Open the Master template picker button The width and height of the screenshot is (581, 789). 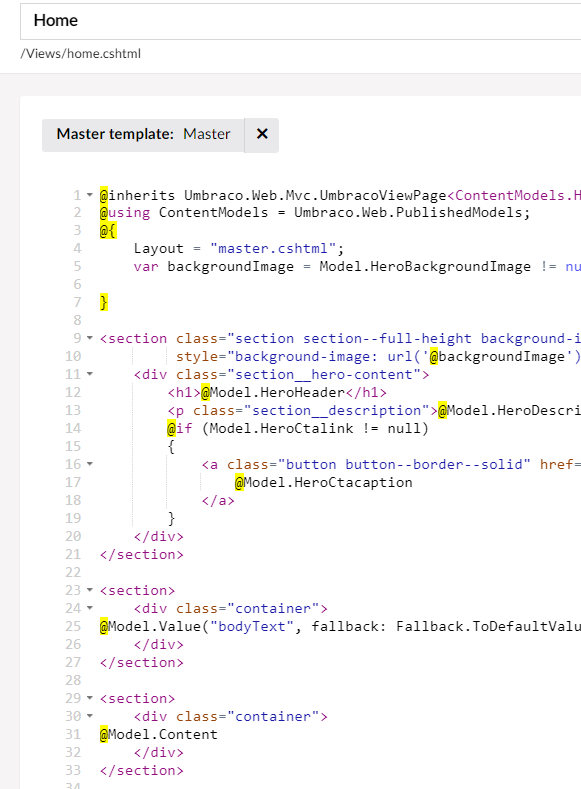[143, 135]
